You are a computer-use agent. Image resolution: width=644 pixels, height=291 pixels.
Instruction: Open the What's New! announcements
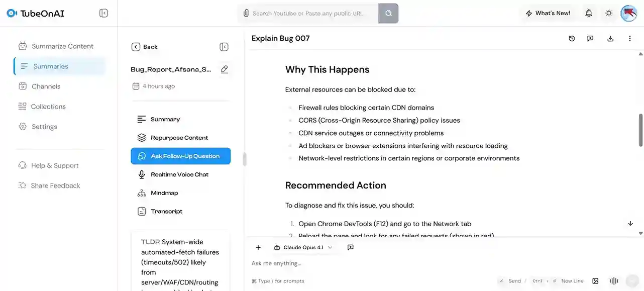point(548,13)
